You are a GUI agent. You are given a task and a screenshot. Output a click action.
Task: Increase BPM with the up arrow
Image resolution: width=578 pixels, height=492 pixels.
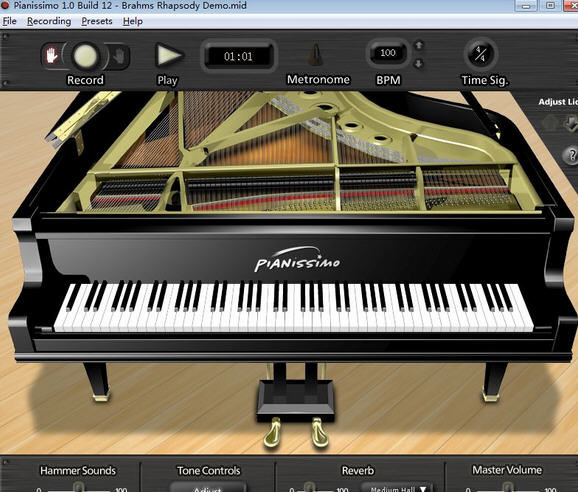(419, 45)
